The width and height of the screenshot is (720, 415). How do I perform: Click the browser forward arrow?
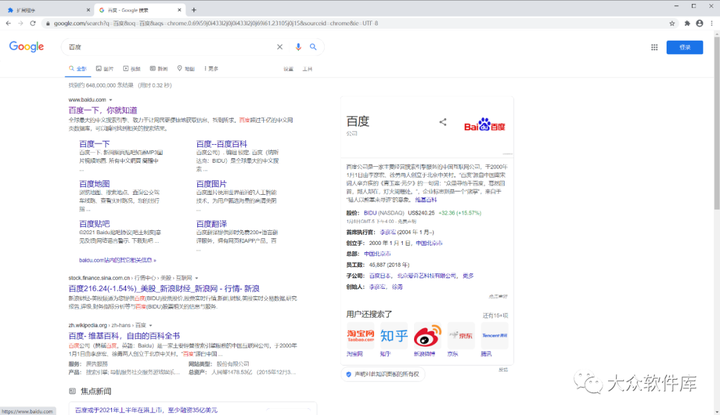pos(20,23)
